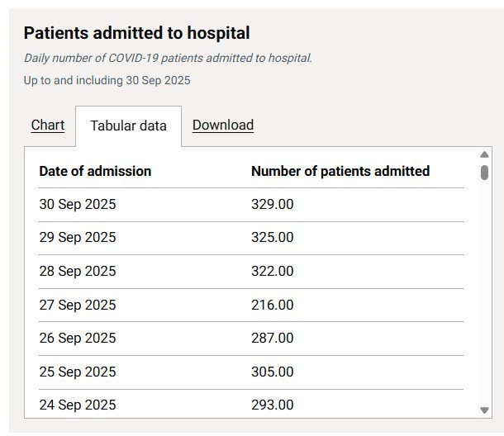Select the 30 Sep 2025 date cell
504x436 pixels.
pos(78,204)
